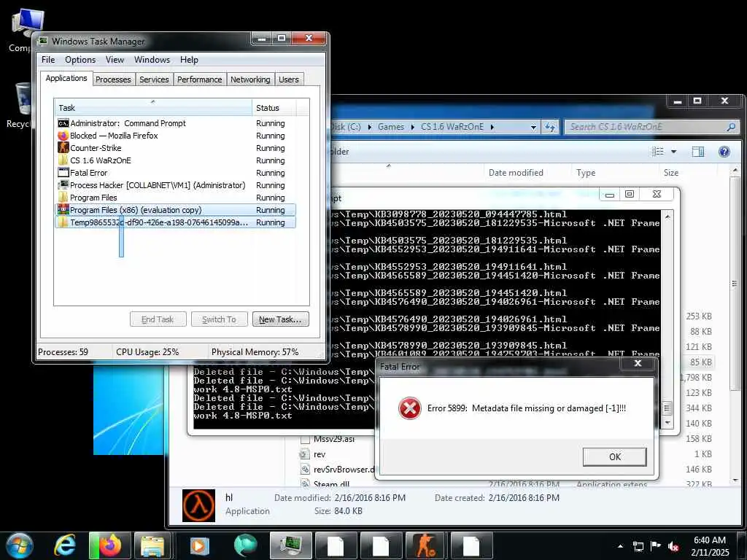This screenshot has width=747, height=560.
Task: Click the red error icon in dialog
Action: [x=410, y=408]
